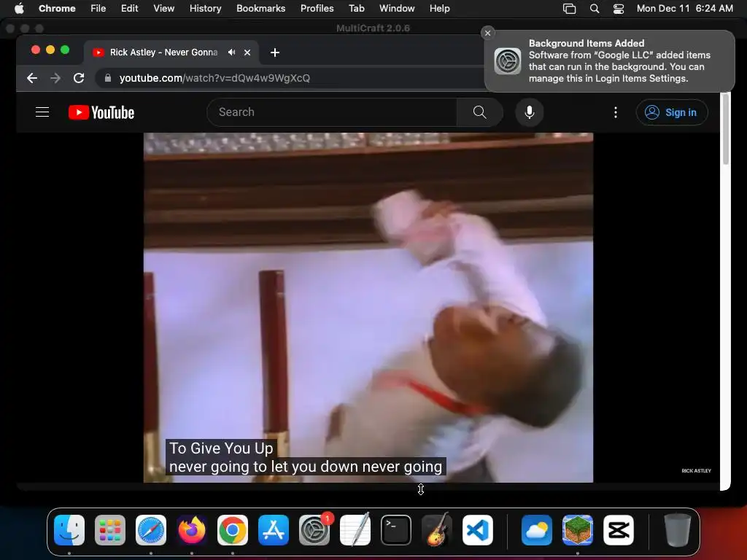Open the Window menu
Image resolution: width=747 pixels, height=560 pixels.
[x=397, y=8]
